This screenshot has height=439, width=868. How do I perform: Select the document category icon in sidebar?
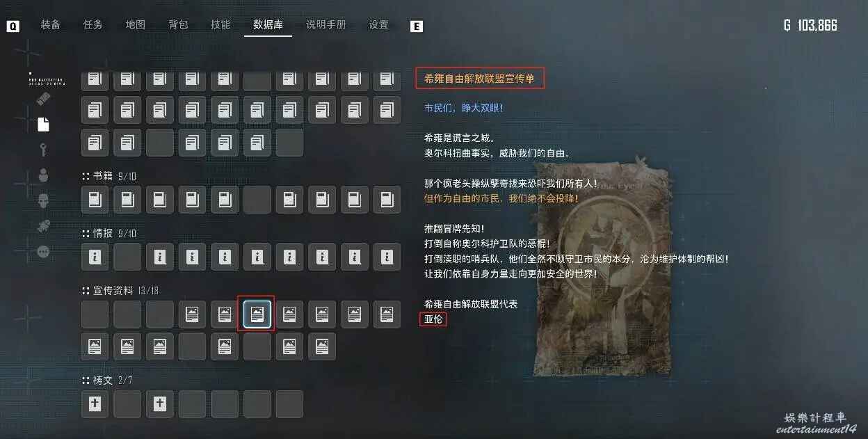click(x=43, y=124)
